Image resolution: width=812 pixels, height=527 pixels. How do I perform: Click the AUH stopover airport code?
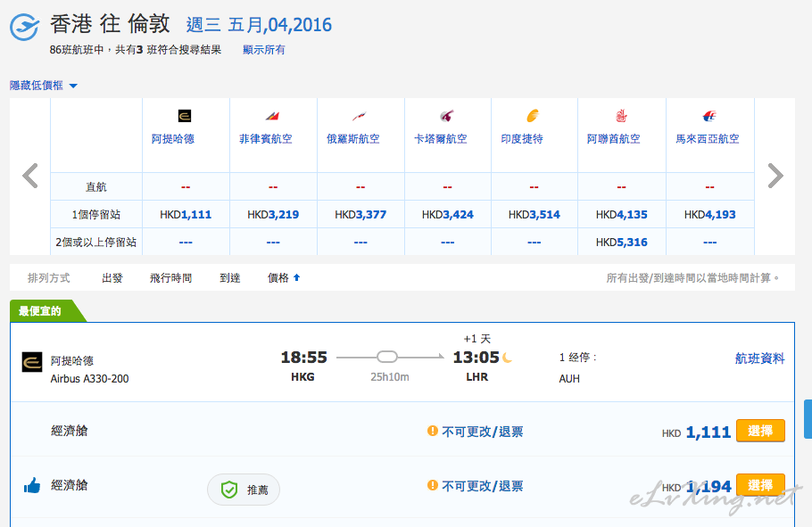[x=569, y=378]
